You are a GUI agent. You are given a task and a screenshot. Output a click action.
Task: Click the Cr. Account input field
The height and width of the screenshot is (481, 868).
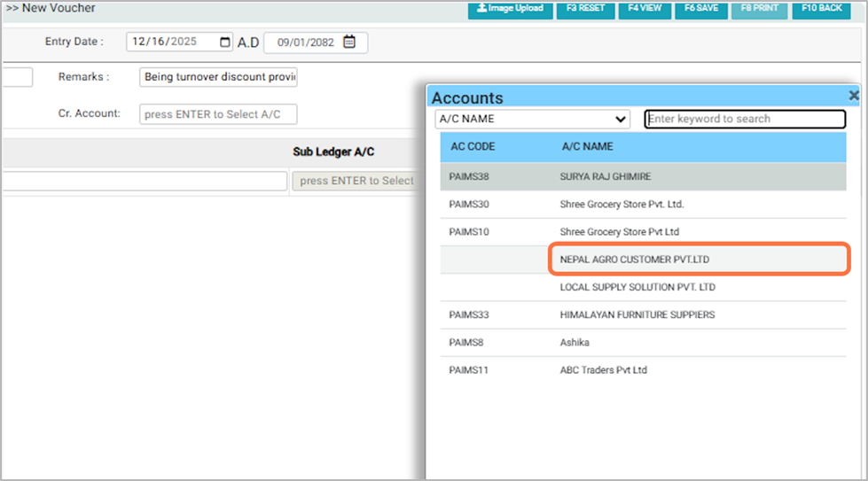coord(218,114)
